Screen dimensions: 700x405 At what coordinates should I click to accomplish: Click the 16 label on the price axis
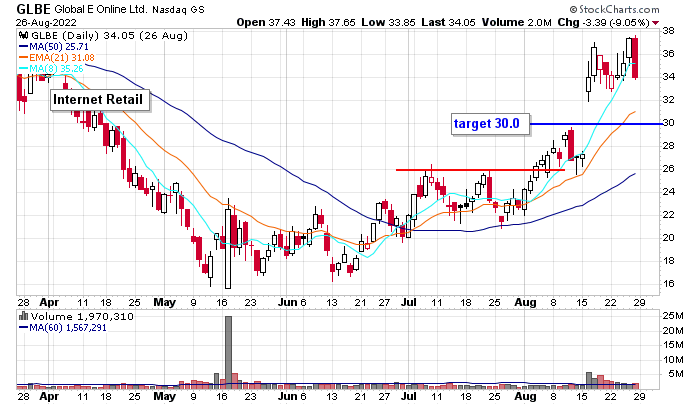(668, 284)
